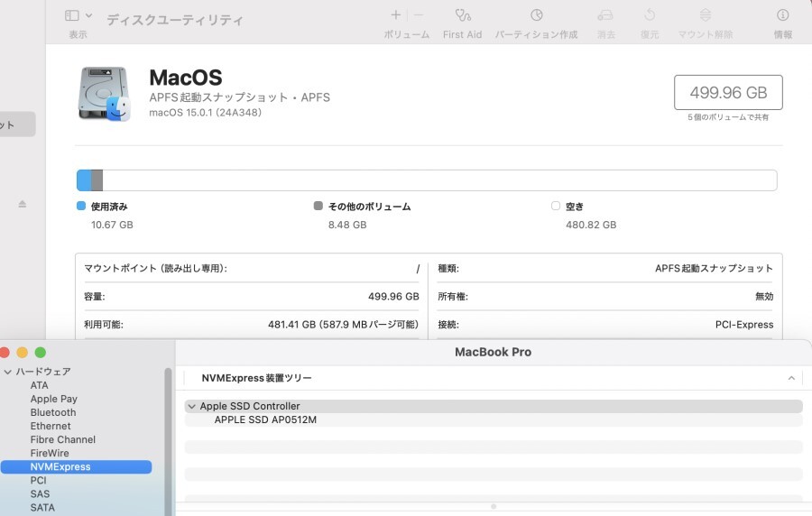Click the gray other volumes segment of storage bar
The width and height of the screenshot is (812, 516).
tap(97, 180)
